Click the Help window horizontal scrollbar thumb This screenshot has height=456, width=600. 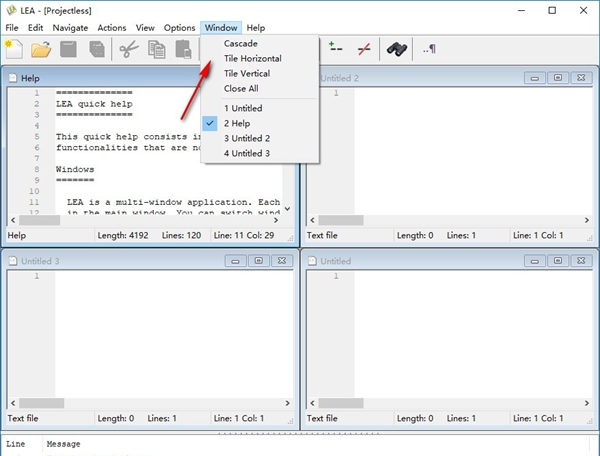tap(40, 220)
